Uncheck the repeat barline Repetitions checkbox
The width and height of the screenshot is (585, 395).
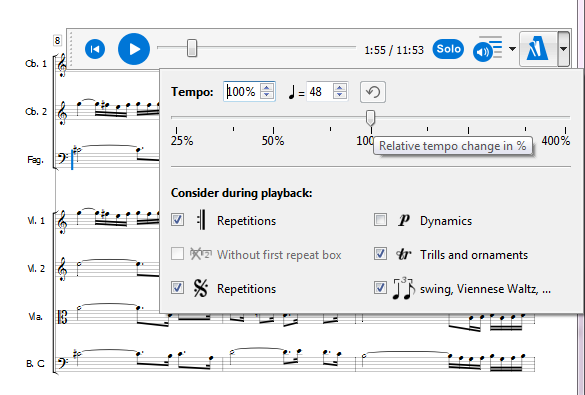177,220
